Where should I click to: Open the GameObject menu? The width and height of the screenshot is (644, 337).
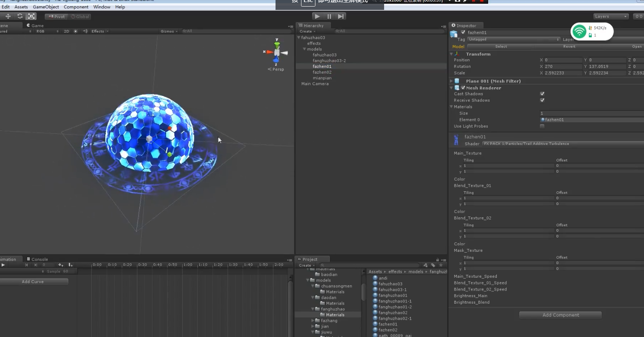point(46,7)
